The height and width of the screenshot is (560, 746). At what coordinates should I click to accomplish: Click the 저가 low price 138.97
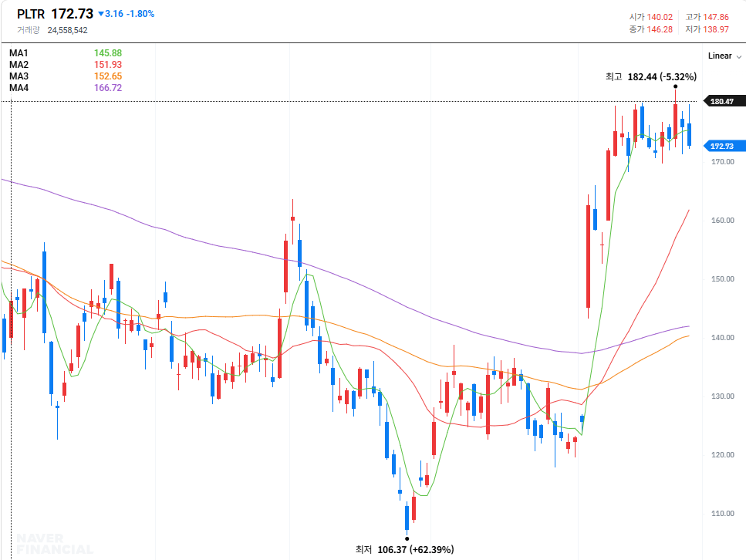pos(716,29)
